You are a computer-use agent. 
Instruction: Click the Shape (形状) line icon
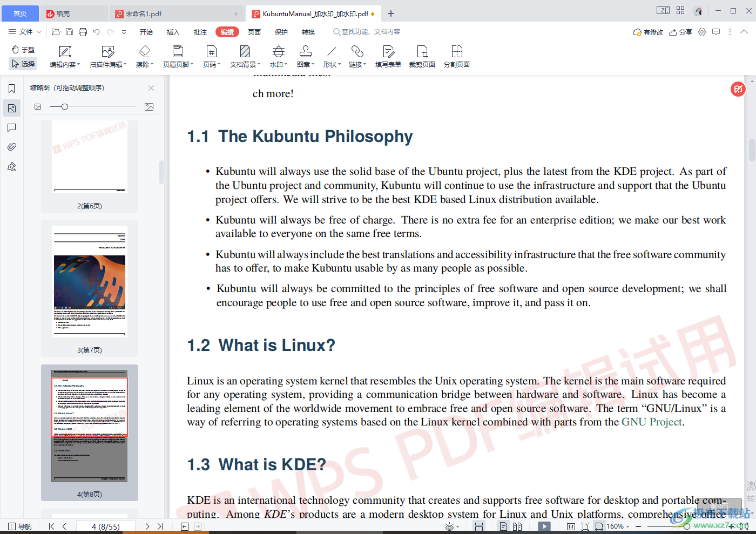332,51
